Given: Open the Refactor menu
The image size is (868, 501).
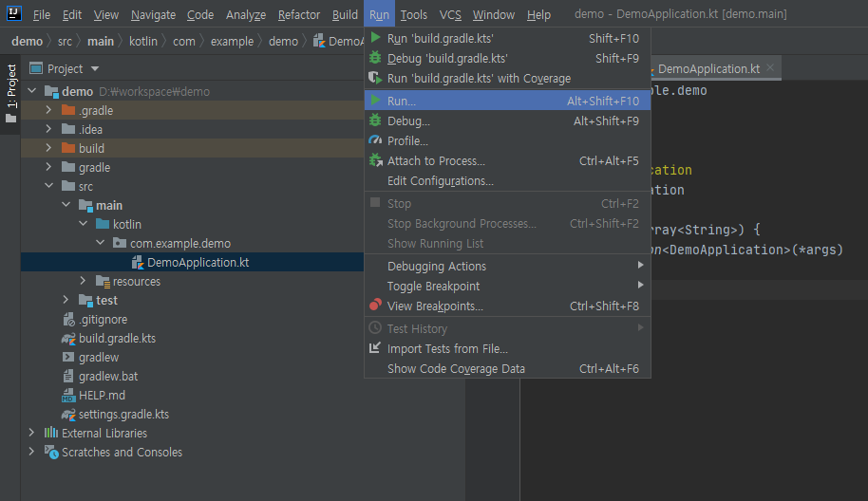Looking at the screenshot, I should point(299,14).
